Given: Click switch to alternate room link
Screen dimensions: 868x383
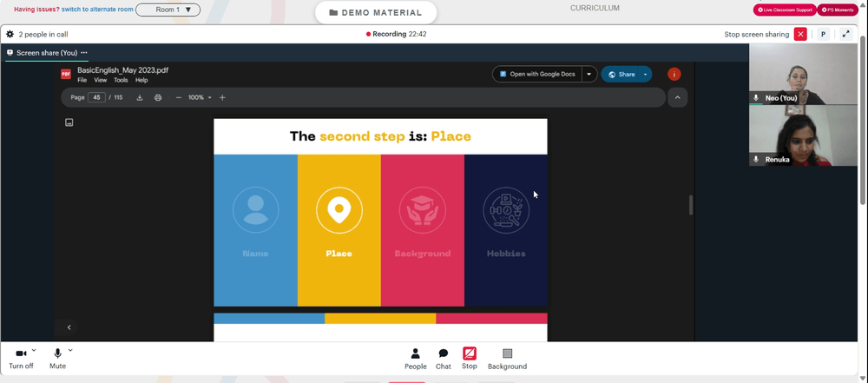Looking at the screenshot, I should pyautogui.click(x=97, y=10).
